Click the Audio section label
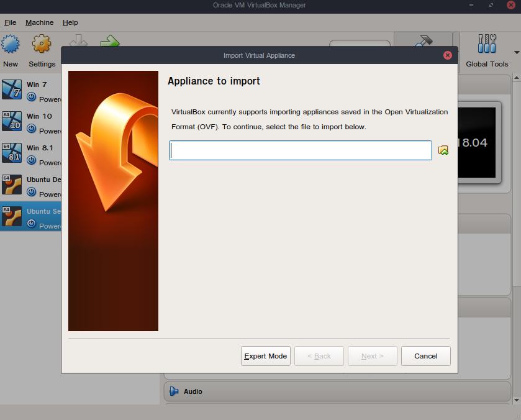This screenshot has width=521, height=420. coord(193,391)
